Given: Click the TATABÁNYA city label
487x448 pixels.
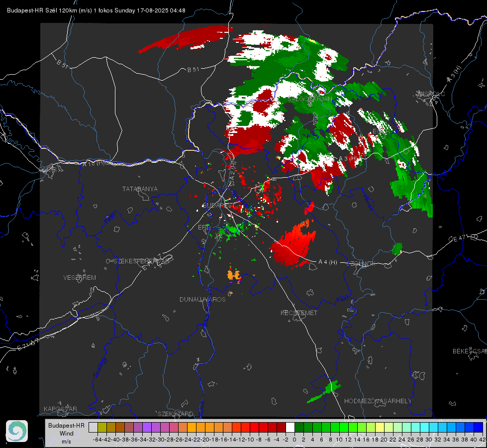Looking at the screenshot, I should (140, 189).
